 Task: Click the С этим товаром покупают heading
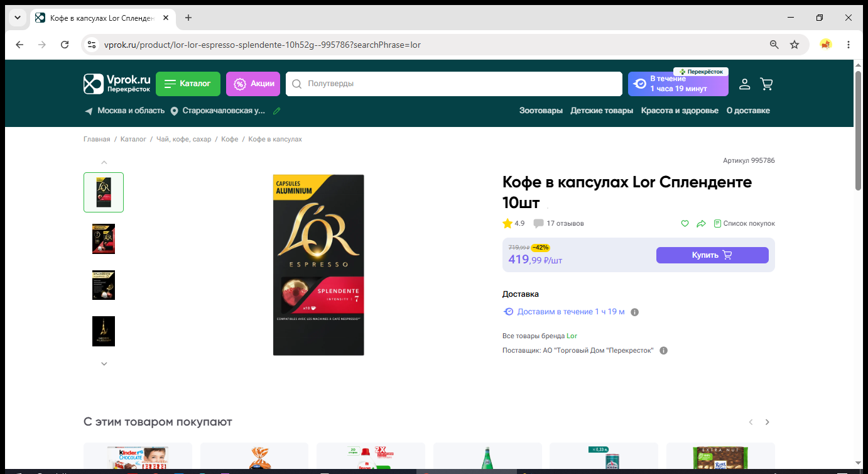coord(158,422)
